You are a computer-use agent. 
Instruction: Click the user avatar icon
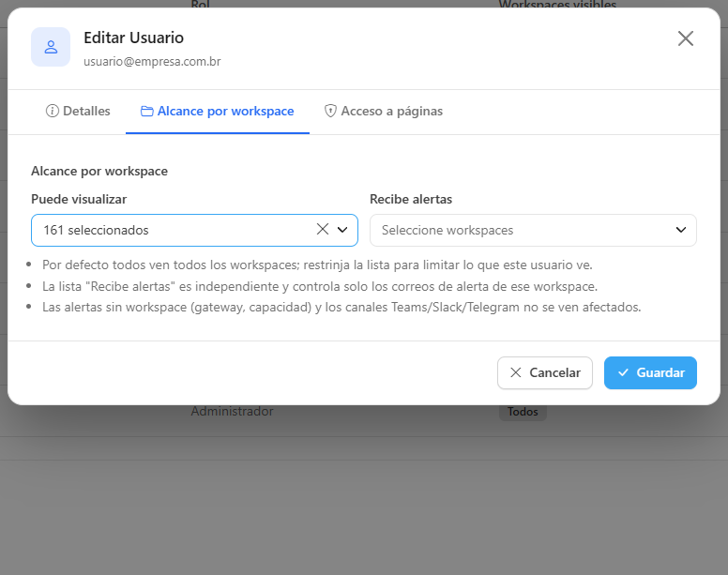click(x=51, y=47)
